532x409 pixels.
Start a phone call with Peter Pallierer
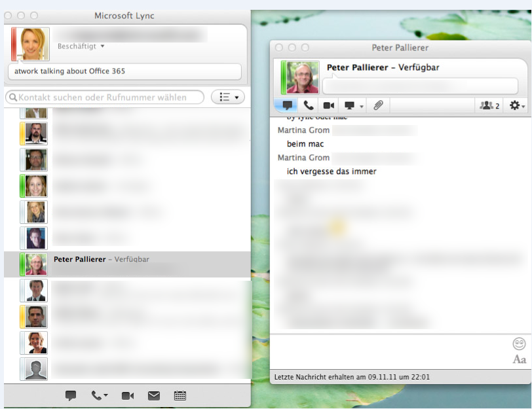[x=309, y=105]
